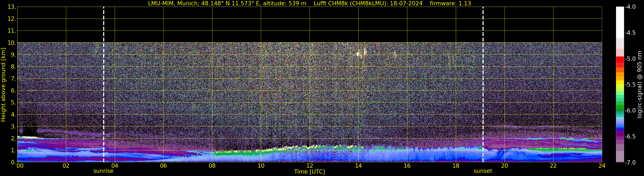Click the 6. height axis tick label
The width and height of the screenshot is (644, 176).
13,91
